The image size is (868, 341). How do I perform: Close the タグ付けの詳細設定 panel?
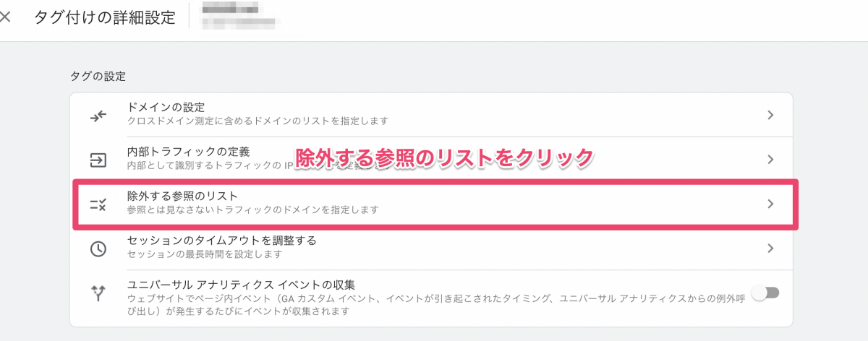pos(6,17)
